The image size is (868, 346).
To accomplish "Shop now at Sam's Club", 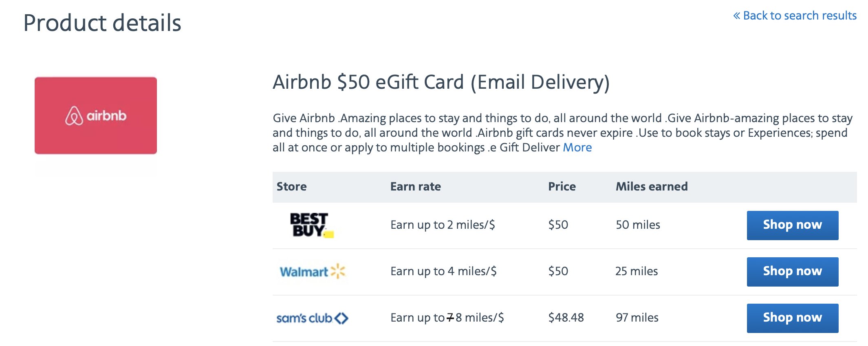I will pos(793,318).
